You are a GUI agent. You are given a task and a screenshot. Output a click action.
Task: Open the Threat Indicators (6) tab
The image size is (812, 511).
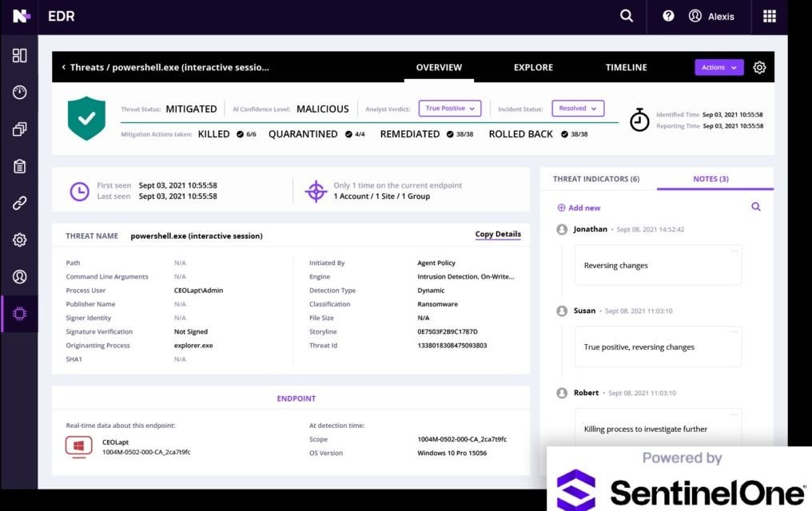tap(596, 179)
